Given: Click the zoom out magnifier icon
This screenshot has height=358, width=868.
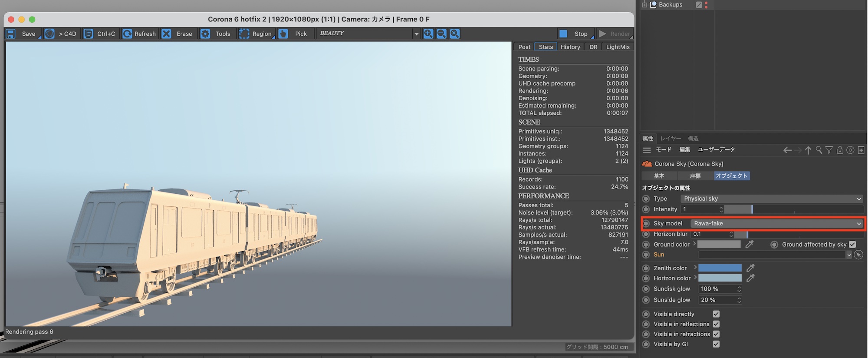Looking at the screenshot, I should [441, 34].
